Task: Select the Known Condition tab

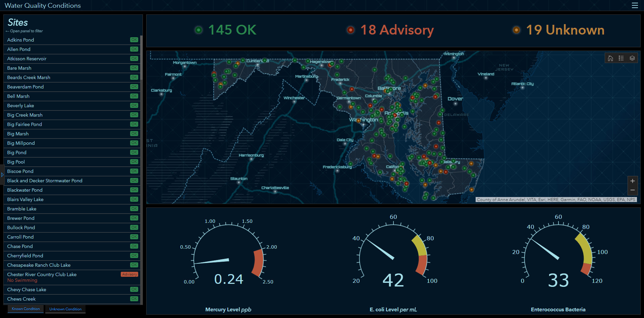Action: (25, 309)
